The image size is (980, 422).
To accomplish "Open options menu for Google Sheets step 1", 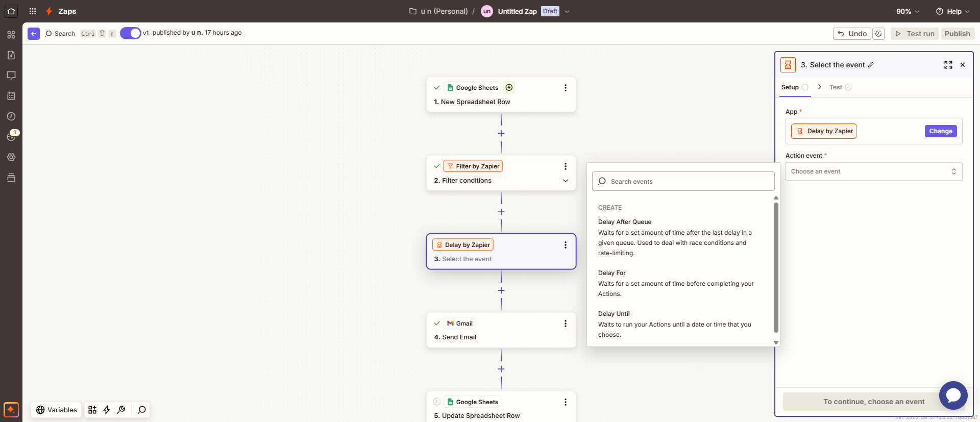I will point(566,88).
